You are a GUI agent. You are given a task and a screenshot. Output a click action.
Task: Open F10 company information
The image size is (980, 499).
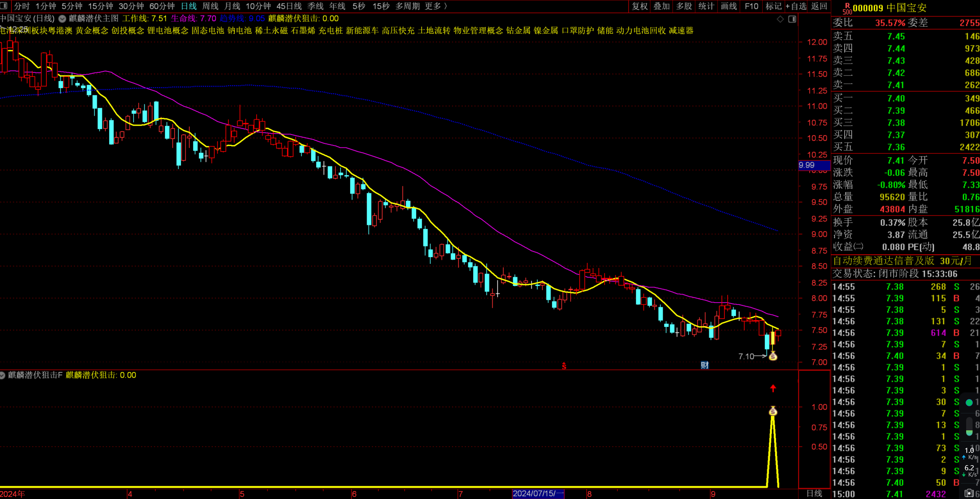(x=751, y=6)
